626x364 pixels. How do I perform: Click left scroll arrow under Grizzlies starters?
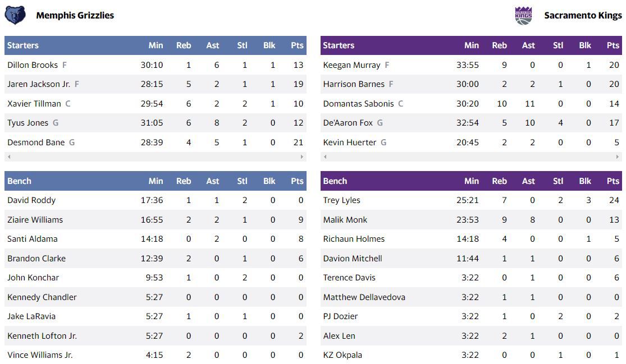point(9,156)
